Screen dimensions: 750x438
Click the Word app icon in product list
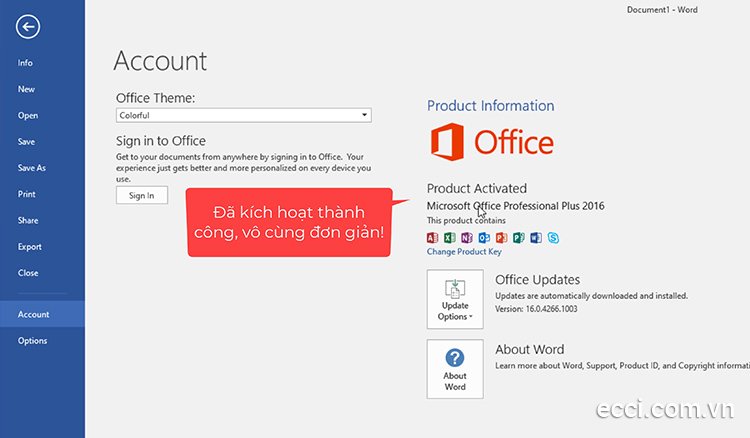tap(535, 238)
